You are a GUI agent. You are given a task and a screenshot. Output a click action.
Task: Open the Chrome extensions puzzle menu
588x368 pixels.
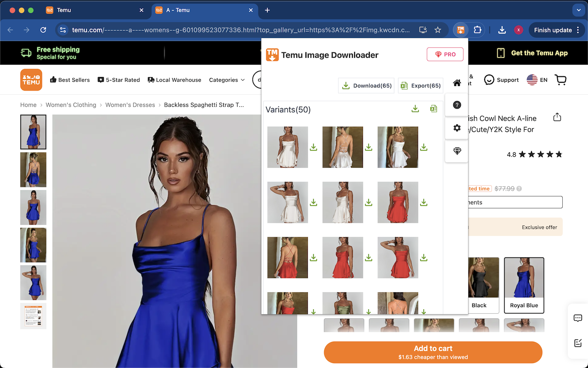click(x=477, y=30)
